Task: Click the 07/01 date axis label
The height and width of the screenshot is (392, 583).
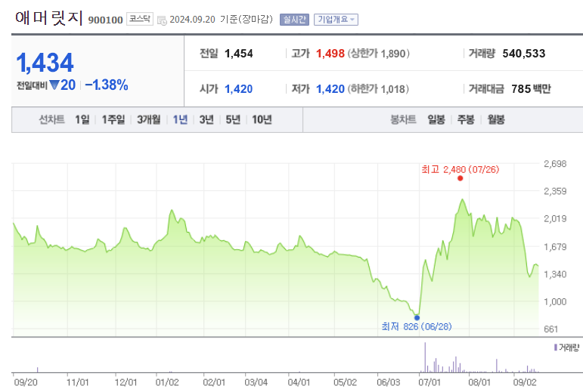Action: coord(429,382)
